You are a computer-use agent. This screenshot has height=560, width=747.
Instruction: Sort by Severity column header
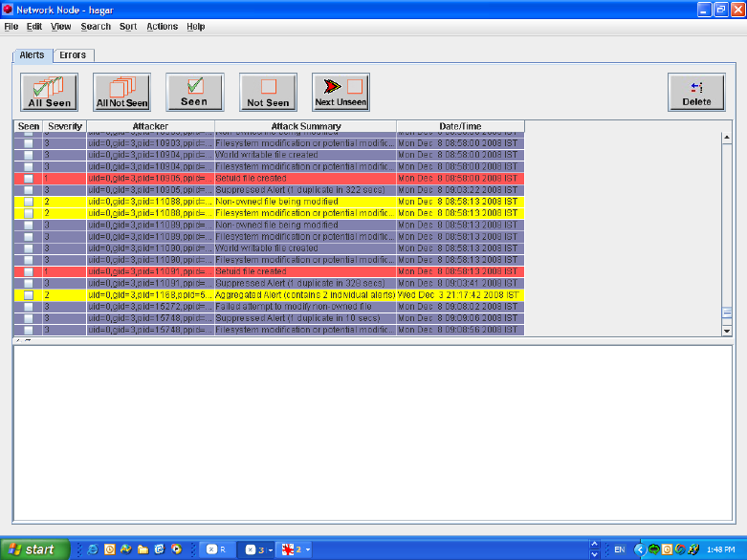coord(65,126)
